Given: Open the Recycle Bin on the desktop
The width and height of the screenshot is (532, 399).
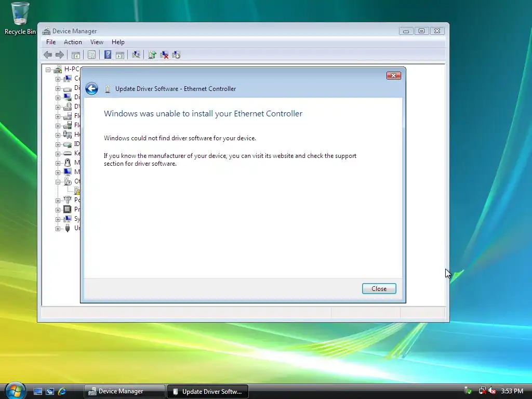Looking at the screenshot, I should click(20, 18).
